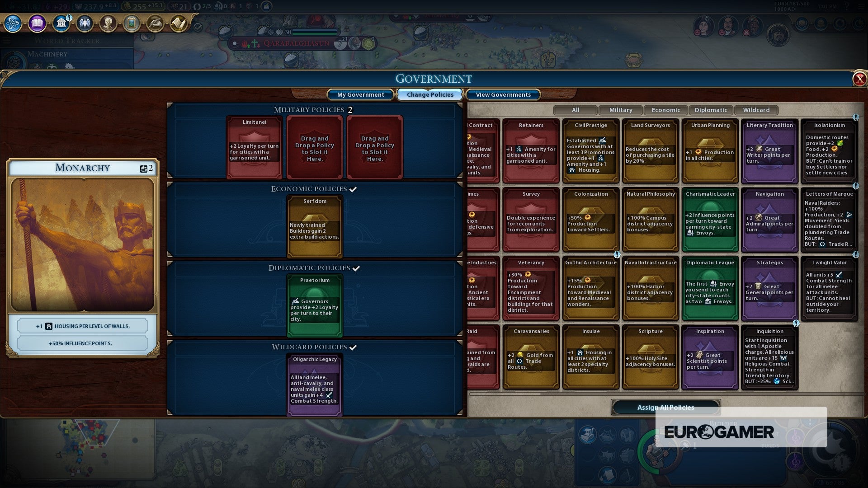868x488 pixels.
Task: Pick the Caravansaries policy card
Action: point(531,357)
